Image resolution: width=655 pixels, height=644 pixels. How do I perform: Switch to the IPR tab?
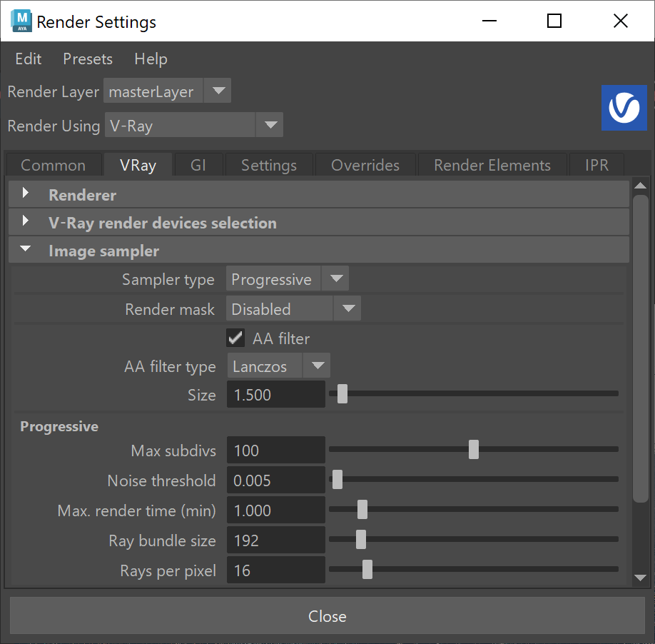coord(596,165)
